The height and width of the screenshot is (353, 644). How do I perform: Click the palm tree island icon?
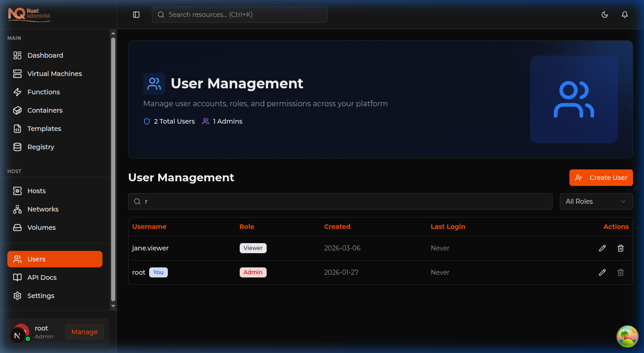click(x=627, y=337)
